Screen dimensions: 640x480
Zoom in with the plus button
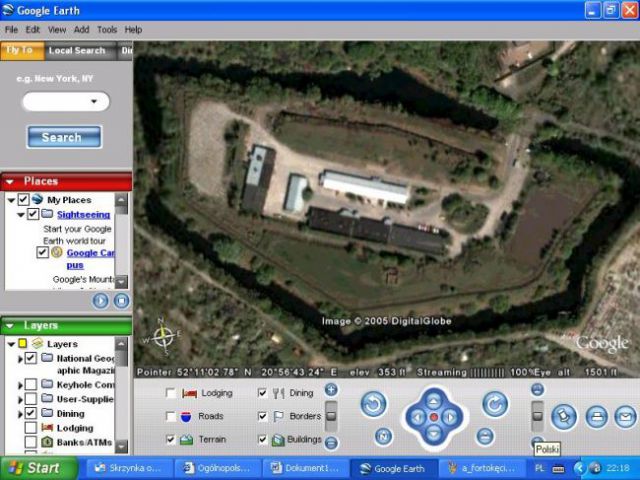click(331, 390)
